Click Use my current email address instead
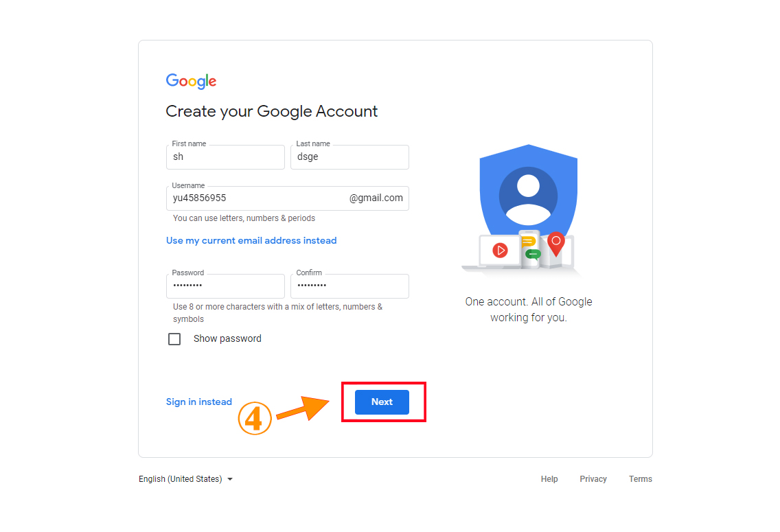780x532 pixels. pyautogui.click(x=251, y=240)
